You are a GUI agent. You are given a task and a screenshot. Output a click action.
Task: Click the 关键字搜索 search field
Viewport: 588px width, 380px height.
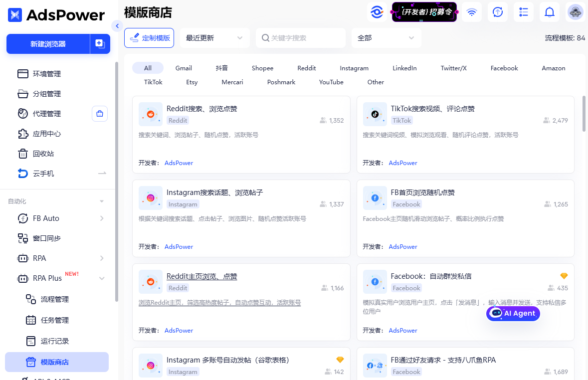(300, 38)
